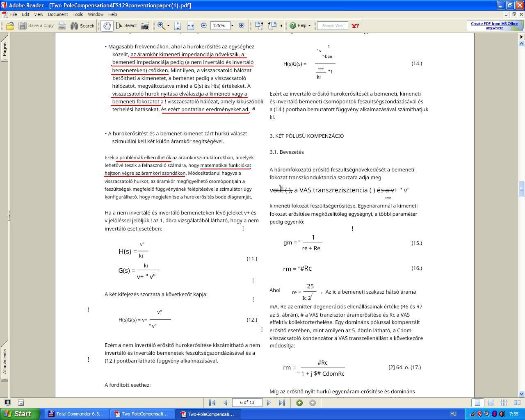Screen dimensions: 525x420
Task: Open the Tools menu
Action: [x=78, y=14]
